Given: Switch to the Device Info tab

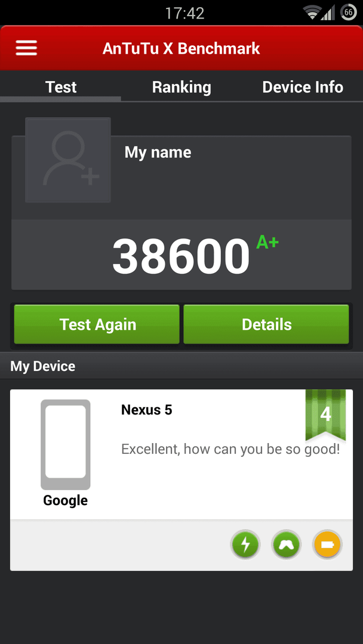Looking at the screenshot, I should coord(303,87).
